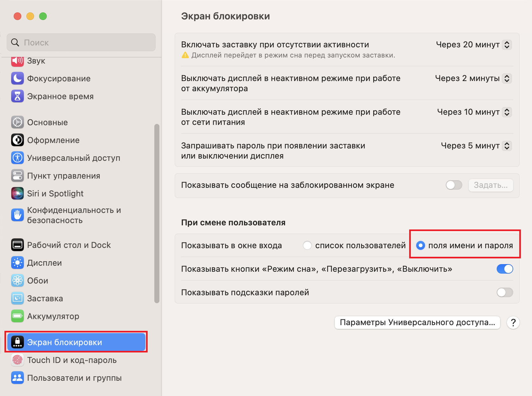Toggle lock screen message switch
This screenshot has height=396, width=532.
(x=454, y=185)
